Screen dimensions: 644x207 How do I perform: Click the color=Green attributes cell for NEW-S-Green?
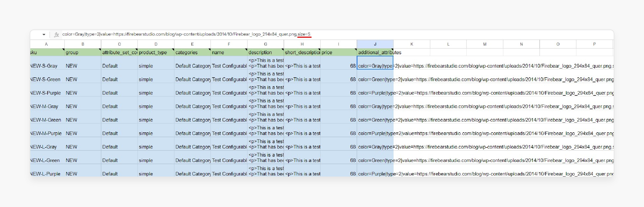375,76
